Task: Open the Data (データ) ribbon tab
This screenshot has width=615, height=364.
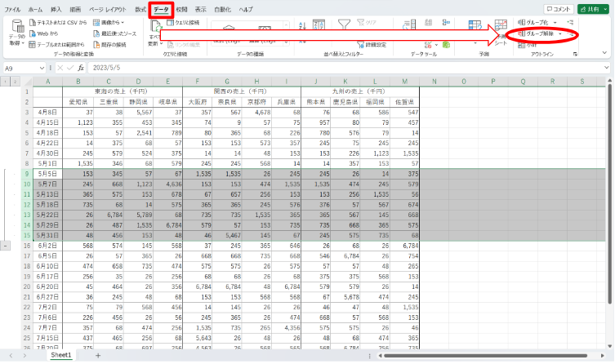Action: (161, 7)
